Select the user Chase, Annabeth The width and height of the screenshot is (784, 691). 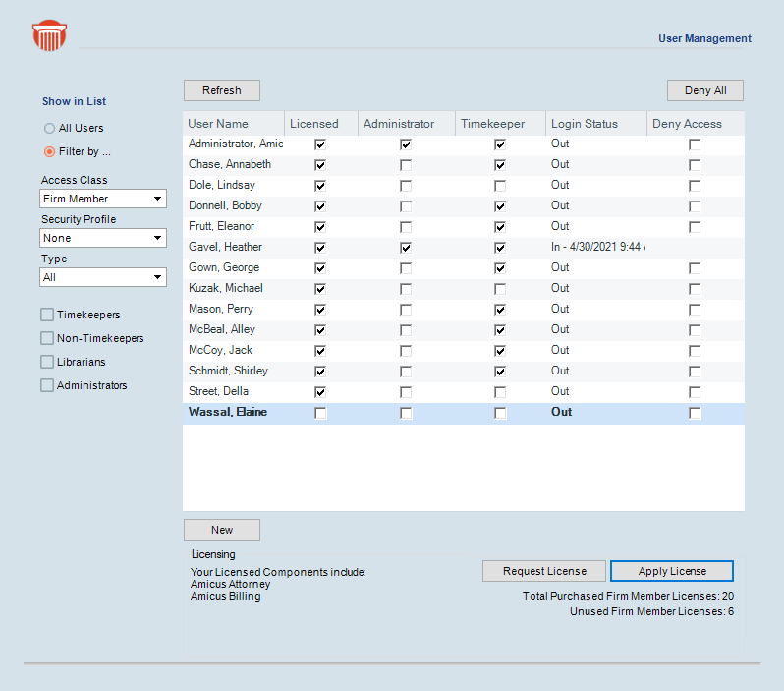[230, 164]
